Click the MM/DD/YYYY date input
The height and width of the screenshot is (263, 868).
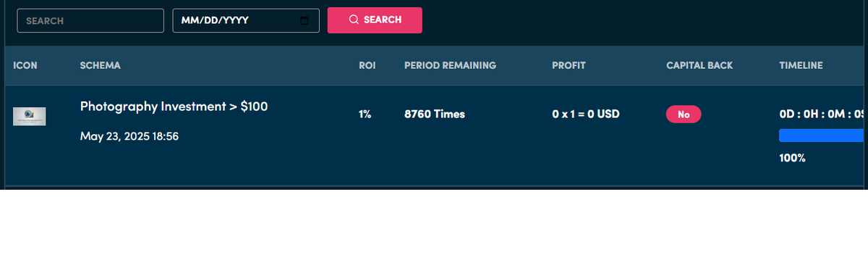coord(246,20)
